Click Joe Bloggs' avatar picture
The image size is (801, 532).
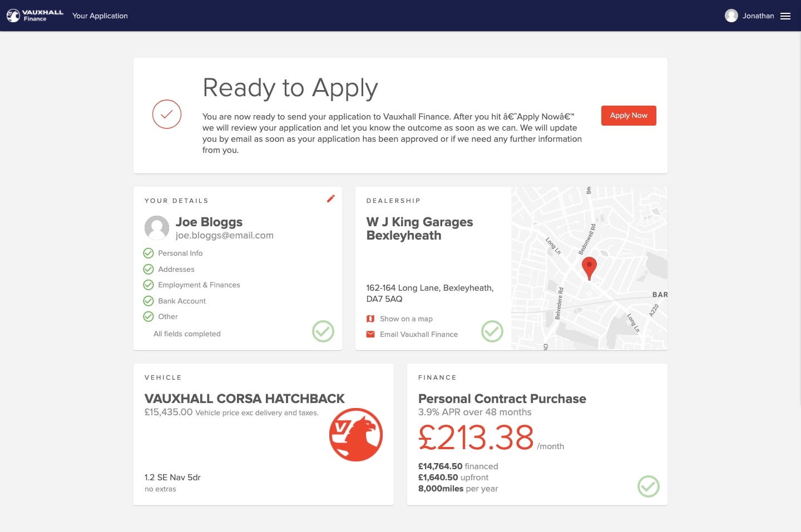(x=157, y=228)
